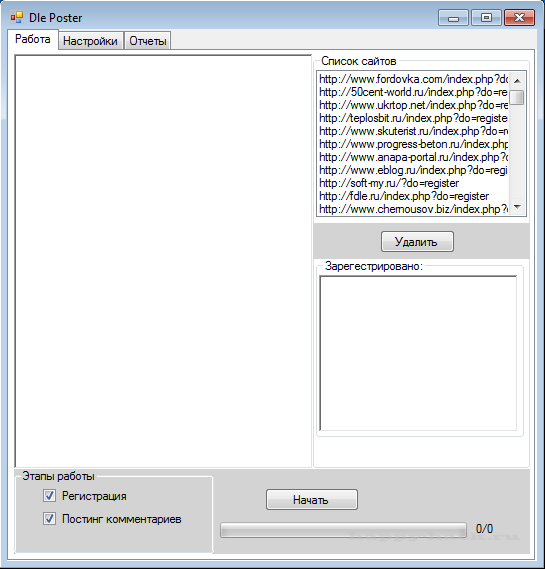
Task: Click the large empty log text area
Action: tap(163, 261)
